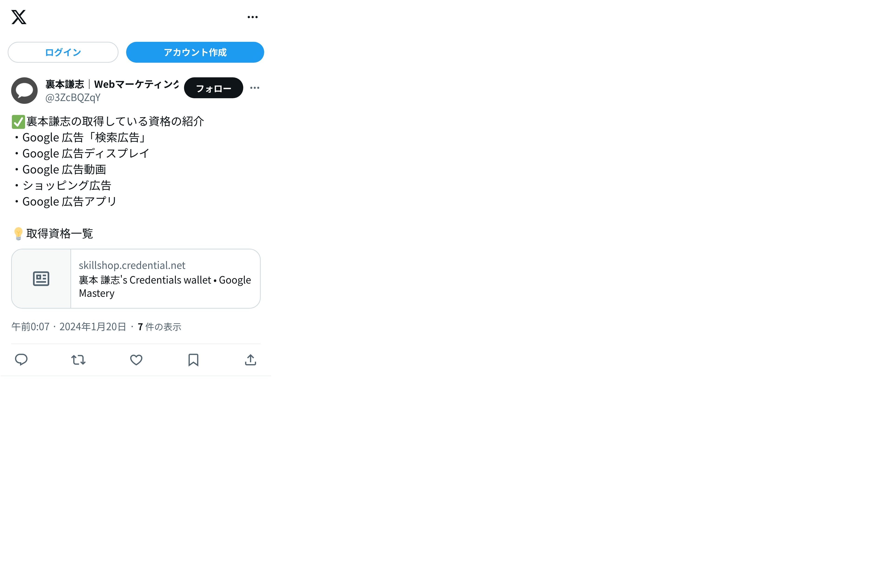
Task: Bookmark the tweet with bookmark icon
Action: pyautogui.click(x=193, y=360)
